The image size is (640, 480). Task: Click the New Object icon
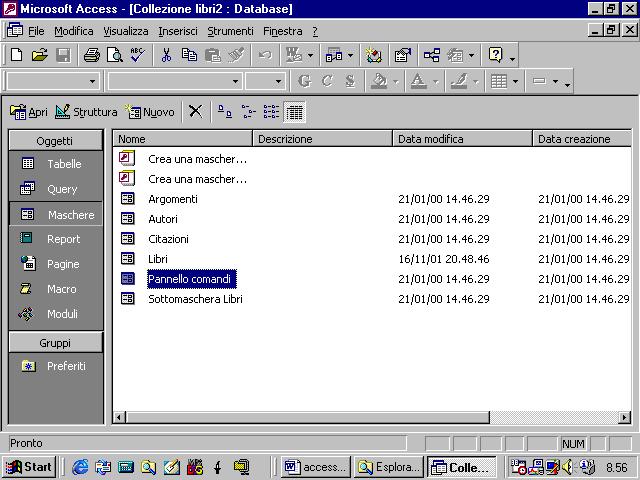456,55
